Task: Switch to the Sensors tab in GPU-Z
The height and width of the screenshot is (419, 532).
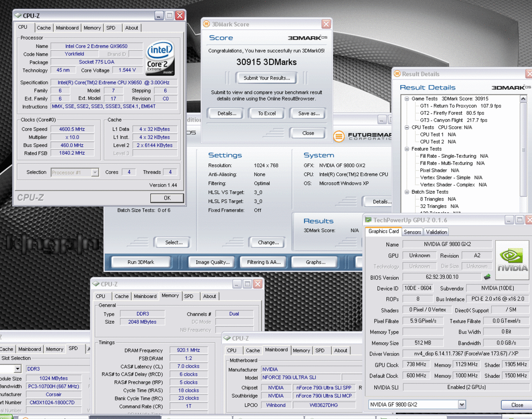Action: click(412, 232)
